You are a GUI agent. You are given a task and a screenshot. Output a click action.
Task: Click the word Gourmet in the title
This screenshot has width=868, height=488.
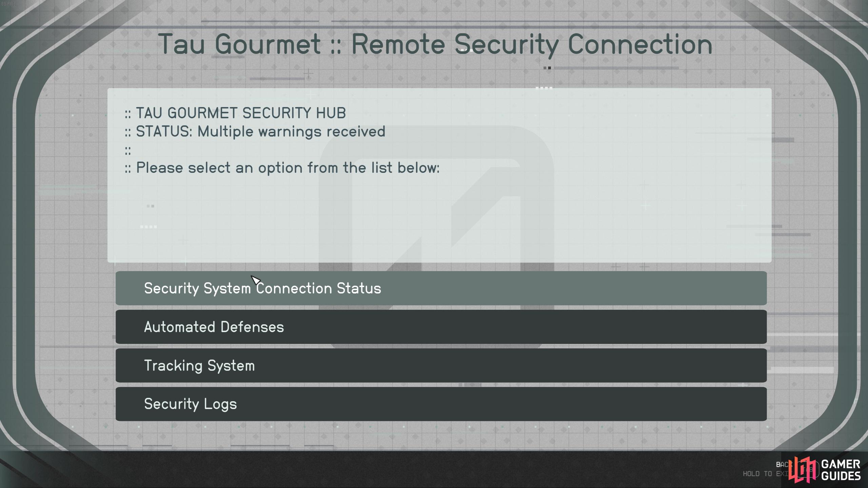268,44
